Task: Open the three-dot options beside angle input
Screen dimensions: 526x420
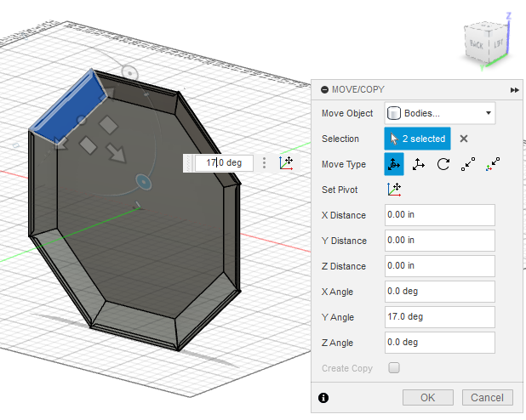Action: click(x=265, y=163)
